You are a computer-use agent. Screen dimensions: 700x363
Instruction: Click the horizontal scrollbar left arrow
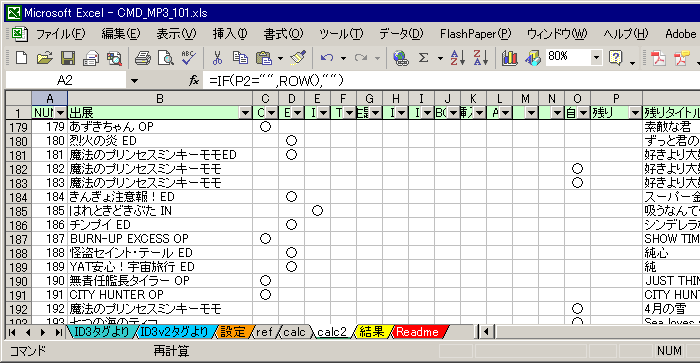486,332
